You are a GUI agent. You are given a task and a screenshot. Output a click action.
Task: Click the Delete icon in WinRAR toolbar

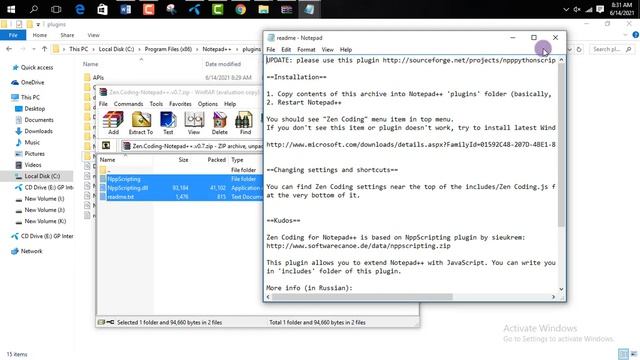coord(220,122)
